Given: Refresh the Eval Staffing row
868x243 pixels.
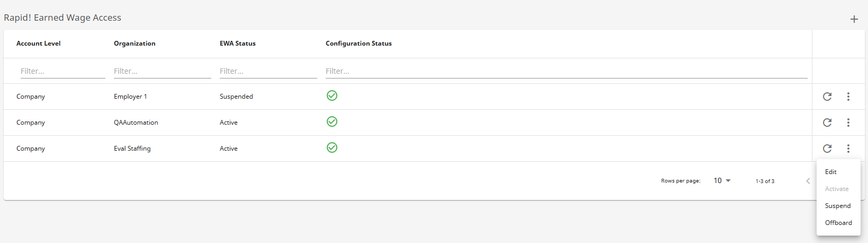Looking at the screenshot, I should (827, 149).
